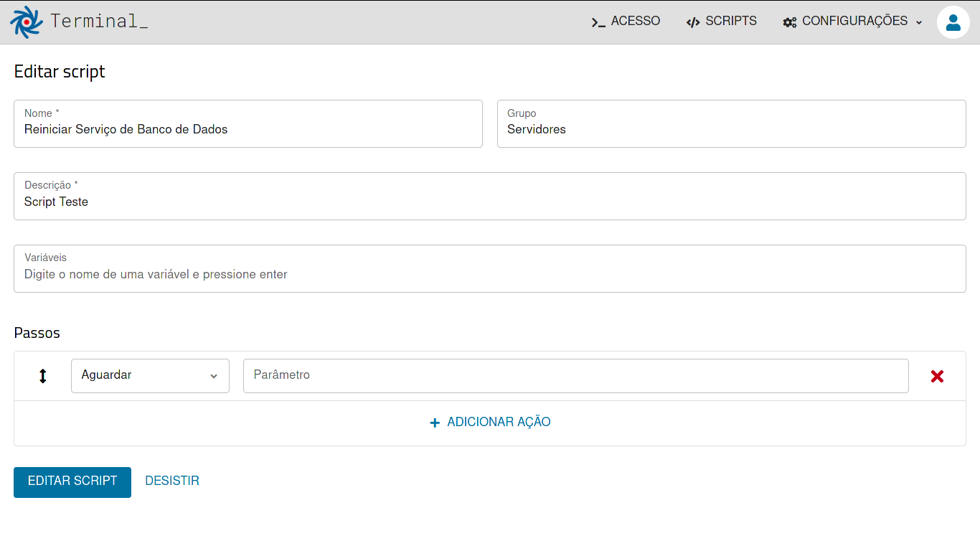The height and width of the screenshot is (551, 980).
Task: Open the Aguardar action type dropdown
Action: pos(150,376)
